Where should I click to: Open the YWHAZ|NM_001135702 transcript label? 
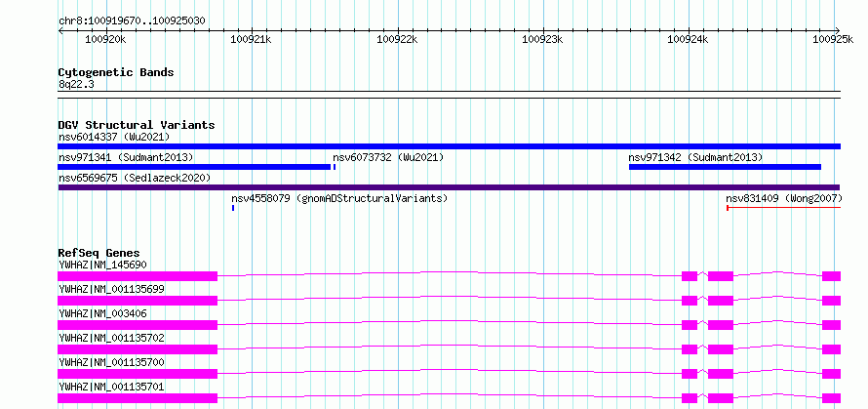pyautogui.click(x=111, y=338)
